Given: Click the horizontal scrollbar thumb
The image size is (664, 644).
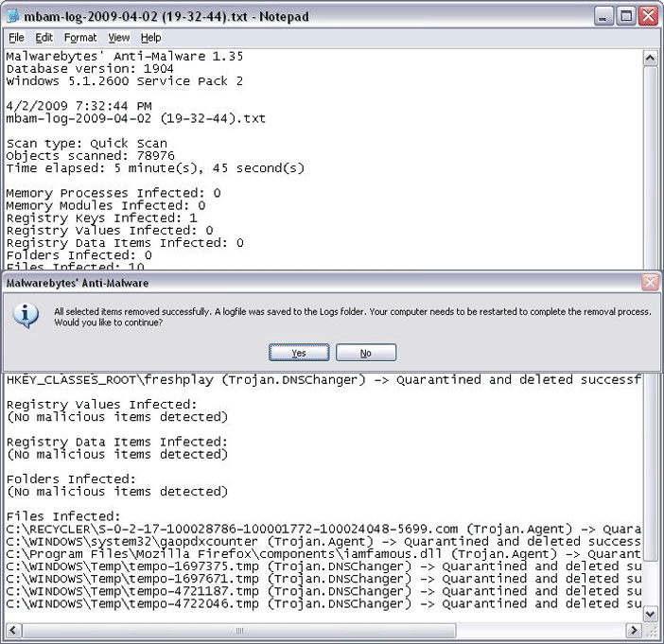Looking at the screenshot, I should click(x=238, y=630).
